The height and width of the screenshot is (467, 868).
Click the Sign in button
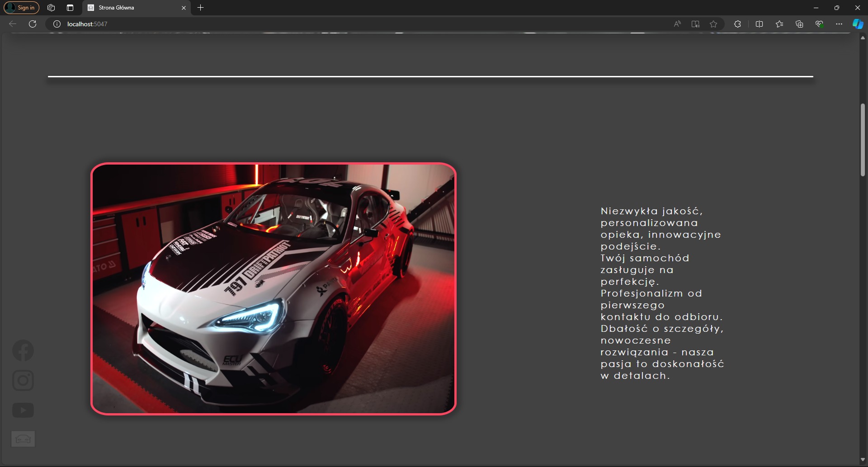tap(21, 8)
